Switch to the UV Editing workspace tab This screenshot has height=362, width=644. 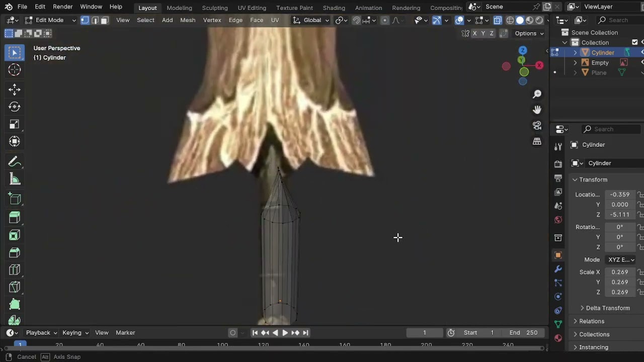[x=252, y=8]
